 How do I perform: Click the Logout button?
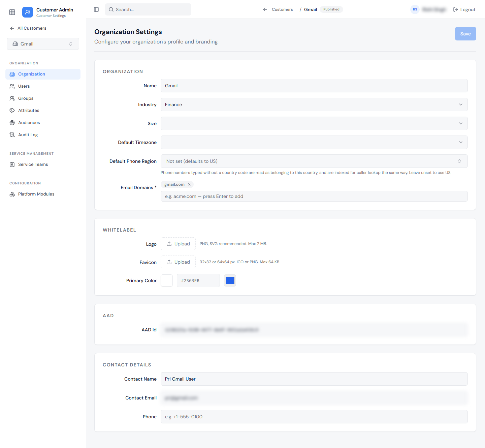(x=464, y=9)
